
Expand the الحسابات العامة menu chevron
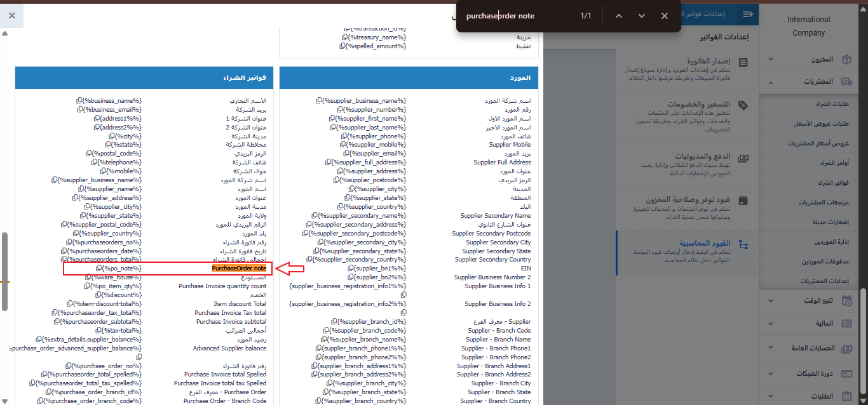(770, 349)
